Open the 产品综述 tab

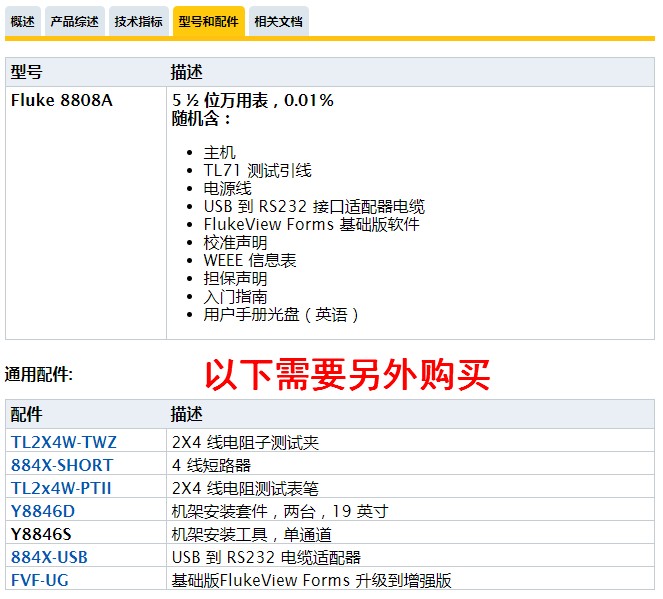[74, 21]
